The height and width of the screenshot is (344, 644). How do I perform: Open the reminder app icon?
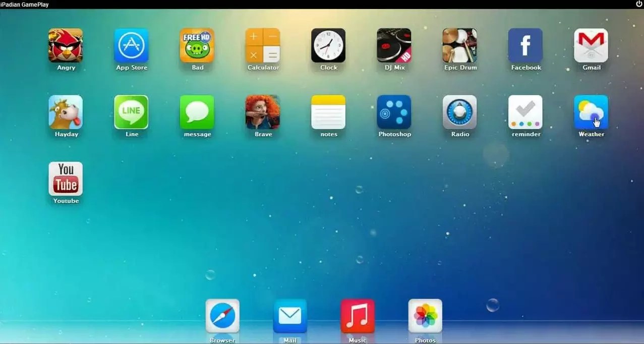click(525, 112)
